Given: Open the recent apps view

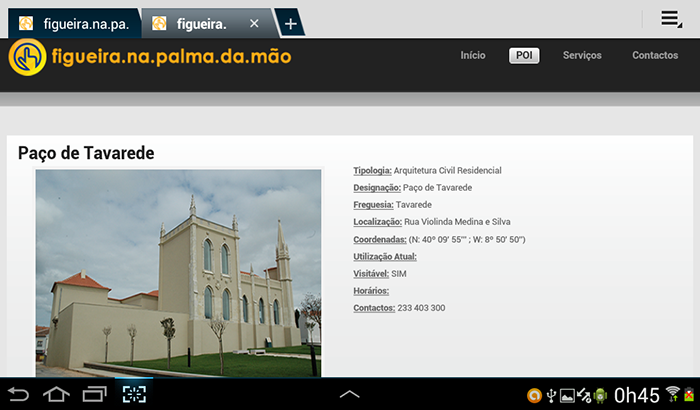Looking at the screenshot, I should click(94, 394).
